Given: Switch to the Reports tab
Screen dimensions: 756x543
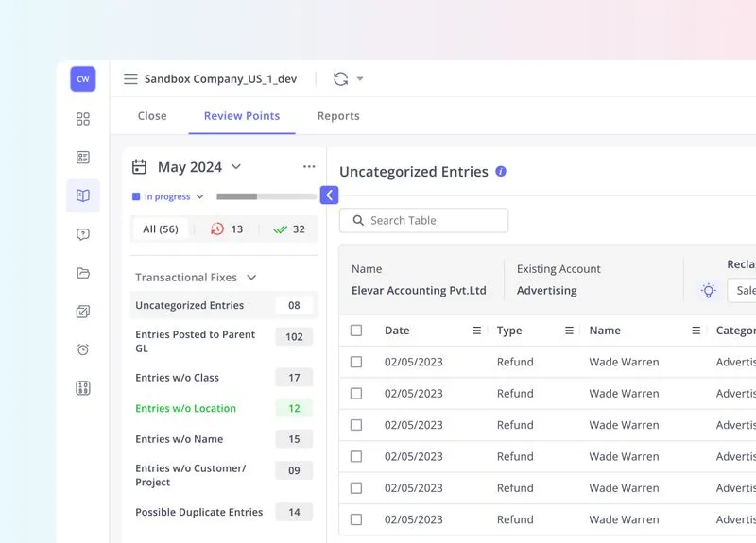Looking at the screenshot, I should pyautogui.click(x=338, y=116).
